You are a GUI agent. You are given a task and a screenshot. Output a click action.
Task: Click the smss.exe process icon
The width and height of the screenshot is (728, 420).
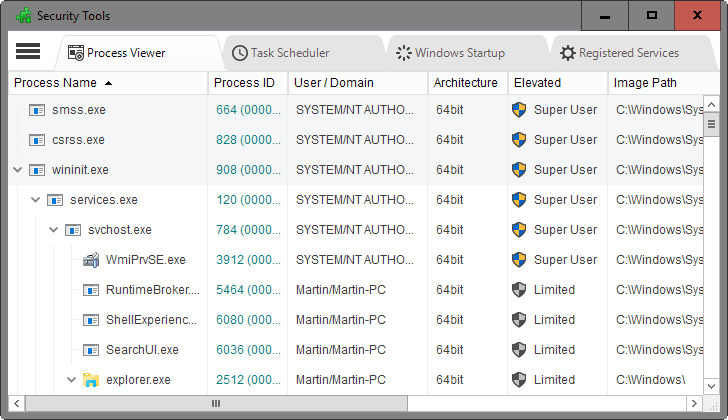pos(37,110)
